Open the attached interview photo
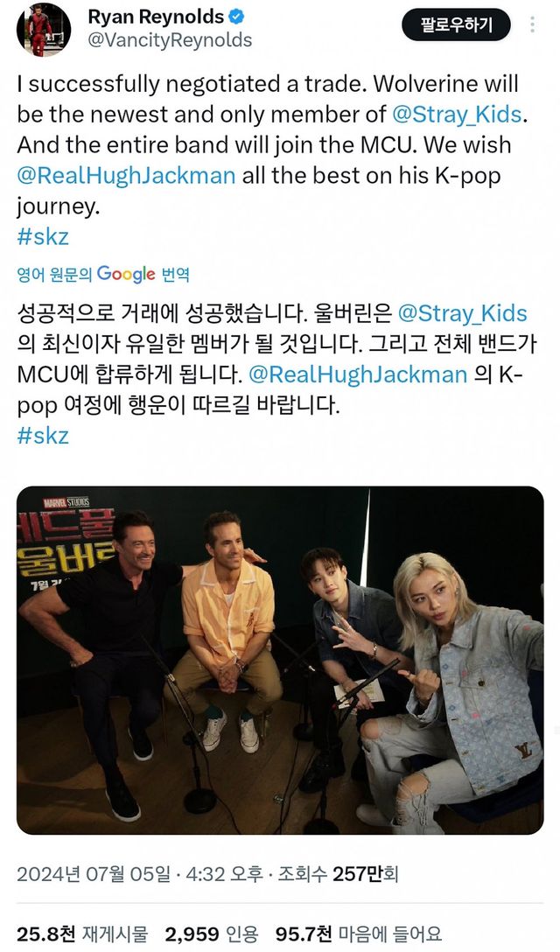 tap(280, 660)
